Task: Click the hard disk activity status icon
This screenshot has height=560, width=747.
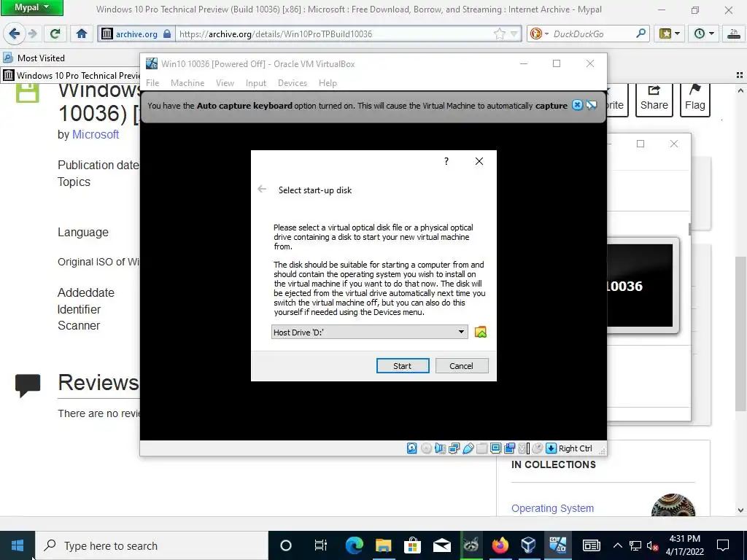Action: (x=412, y=448)
